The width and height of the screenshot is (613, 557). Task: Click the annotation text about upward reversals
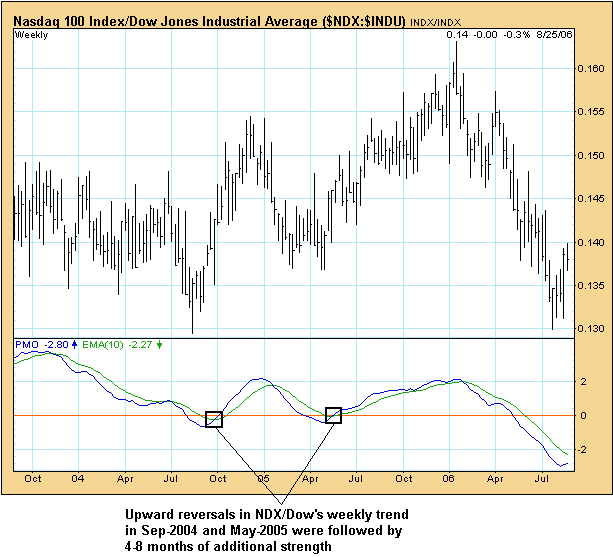[x=285, y=526]
